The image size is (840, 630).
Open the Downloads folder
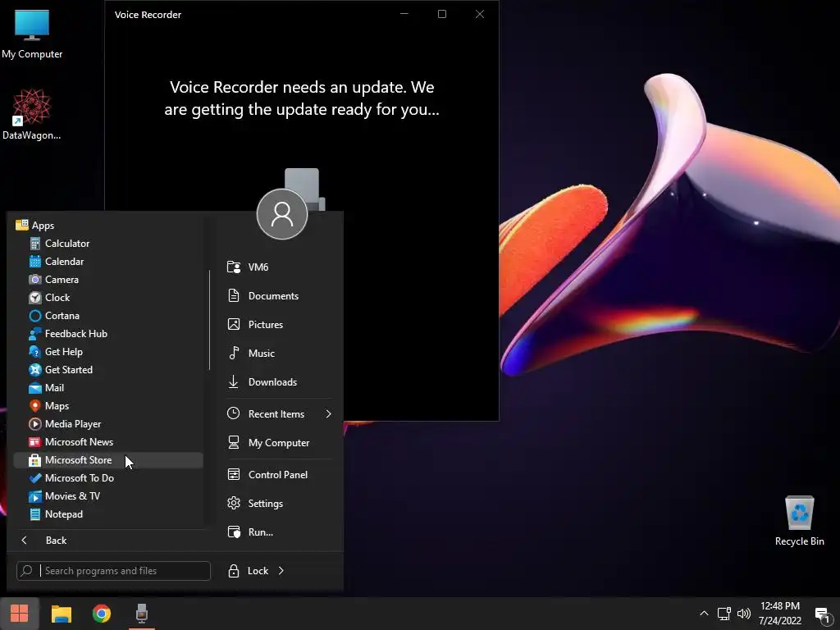pyautogui.click(x=279, y=382)
